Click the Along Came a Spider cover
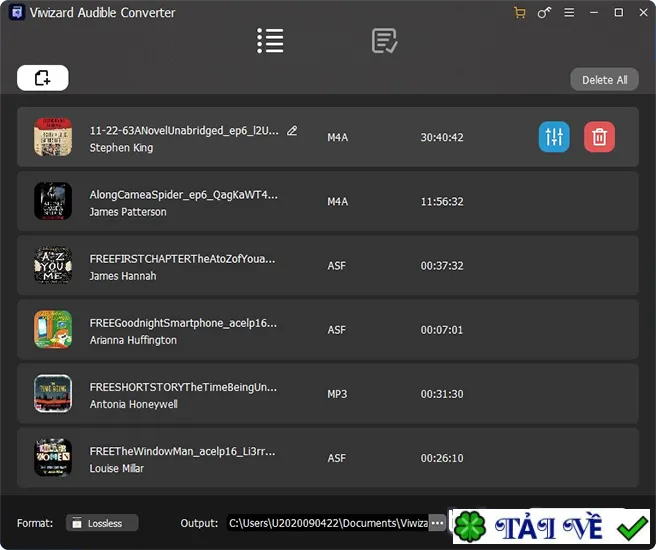 53,201
